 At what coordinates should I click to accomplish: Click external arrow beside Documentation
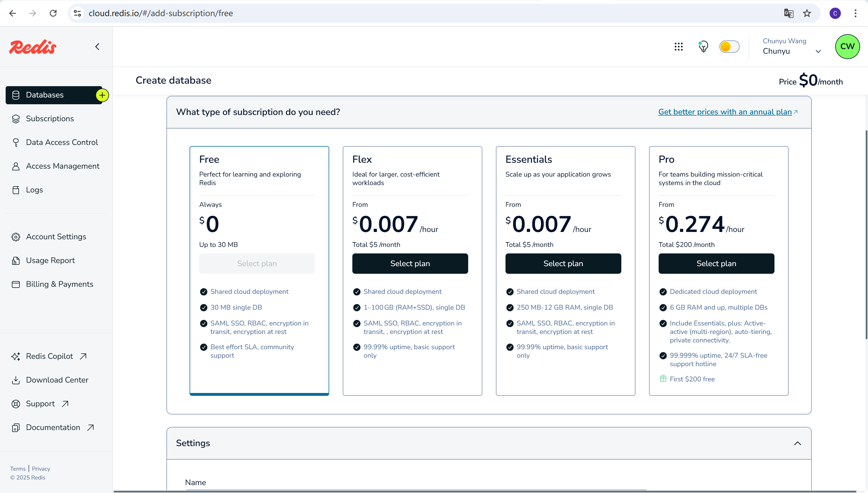pyautogui.click(x=90, y=427)
